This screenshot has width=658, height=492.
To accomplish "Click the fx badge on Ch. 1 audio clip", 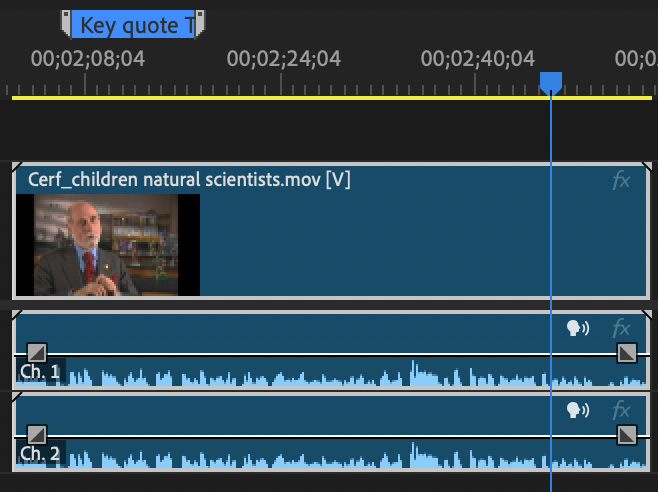I will (x=621, y=328).
